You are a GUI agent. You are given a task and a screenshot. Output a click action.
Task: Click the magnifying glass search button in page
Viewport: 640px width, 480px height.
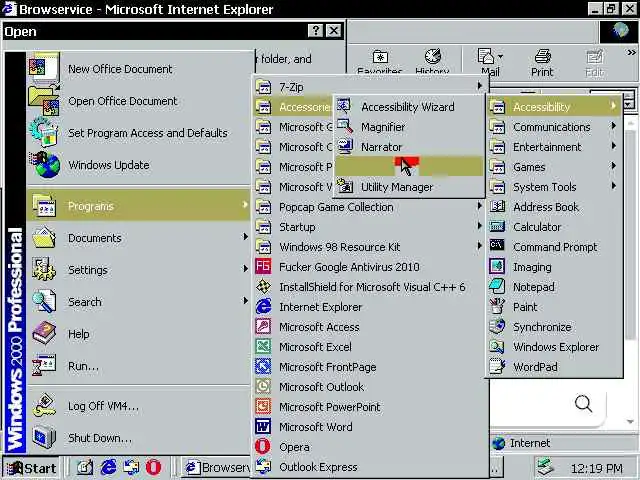coord(584,404)
